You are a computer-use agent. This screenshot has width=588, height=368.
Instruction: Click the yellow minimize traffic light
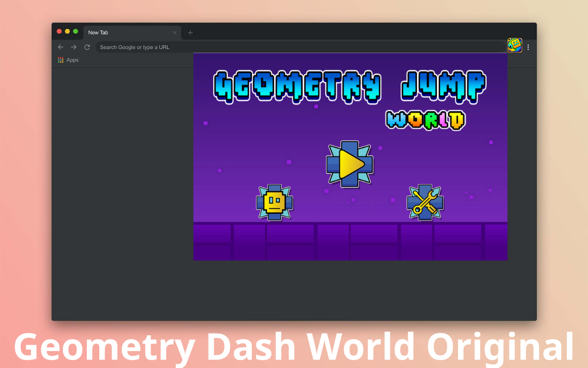pos(67,31)
